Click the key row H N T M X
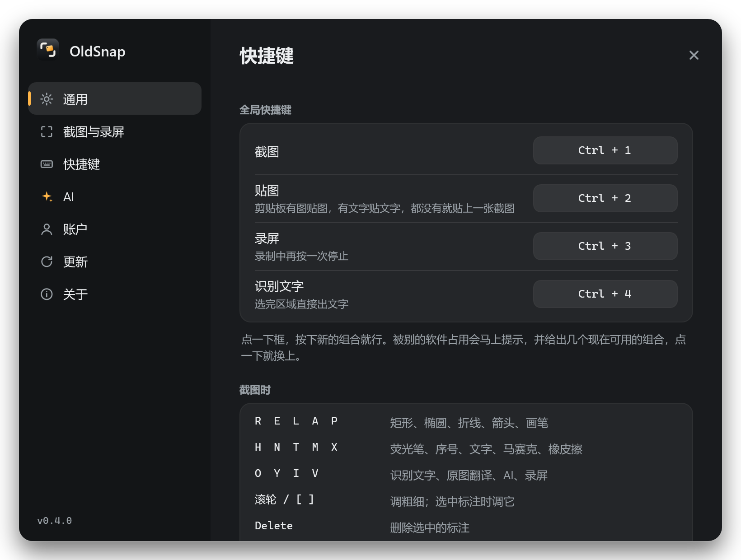 coord(296,448)
